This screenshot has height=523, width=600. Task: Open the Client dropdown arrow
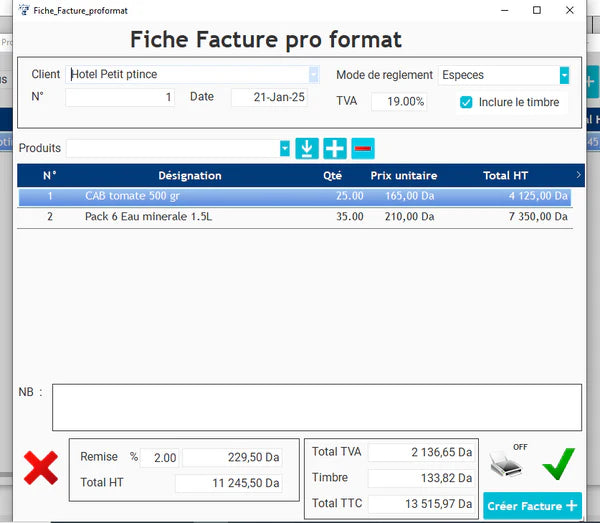(x=314, y=74)
